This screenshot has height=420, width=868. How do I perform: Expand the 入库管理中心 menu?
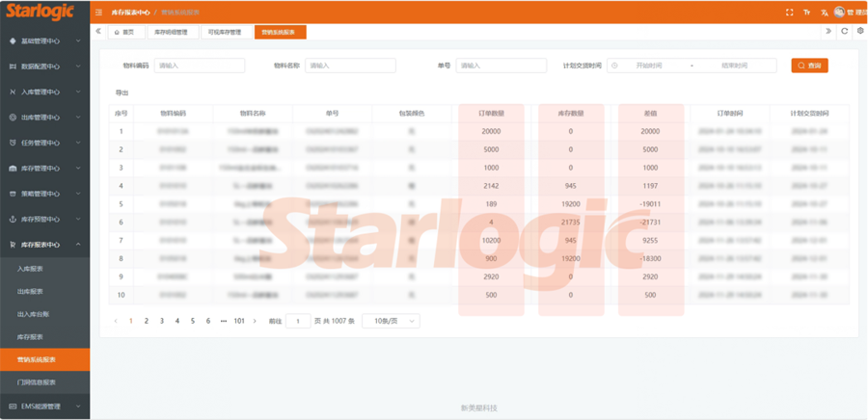click(x=44, y=92)
